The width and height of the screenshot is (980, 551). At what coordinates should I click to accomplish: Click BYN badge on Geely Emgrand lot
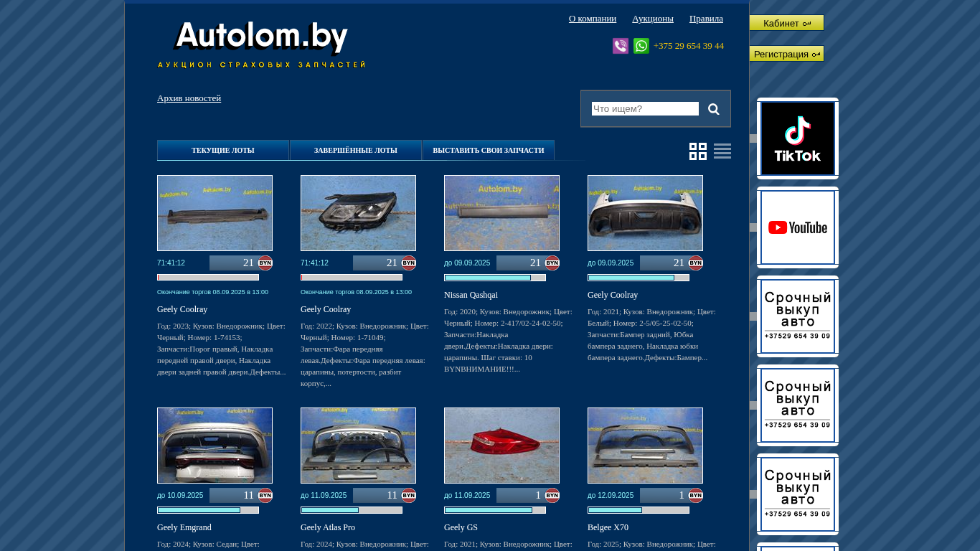(x=265, y=496)
